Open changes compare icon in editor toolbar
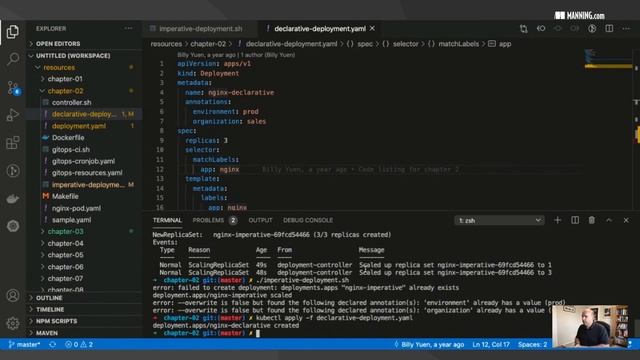Image resolution: width=640 pixels, height=360 pixels. pyautogui.click(x=524, y=29)
